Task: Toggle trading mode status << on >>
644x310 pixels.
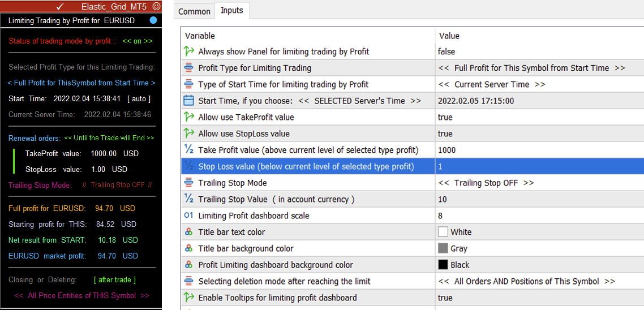Action: [x=138, y=41]
